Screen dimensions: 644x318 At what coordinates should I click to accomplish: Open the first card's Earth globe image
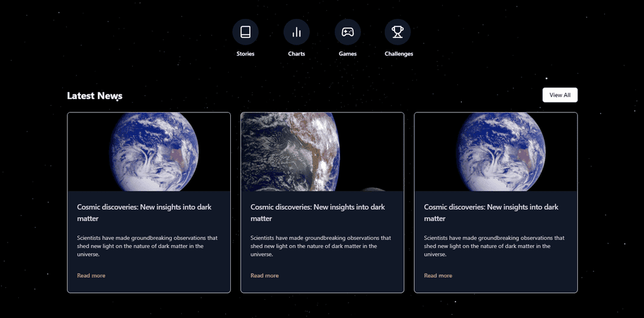pos(148,152)
